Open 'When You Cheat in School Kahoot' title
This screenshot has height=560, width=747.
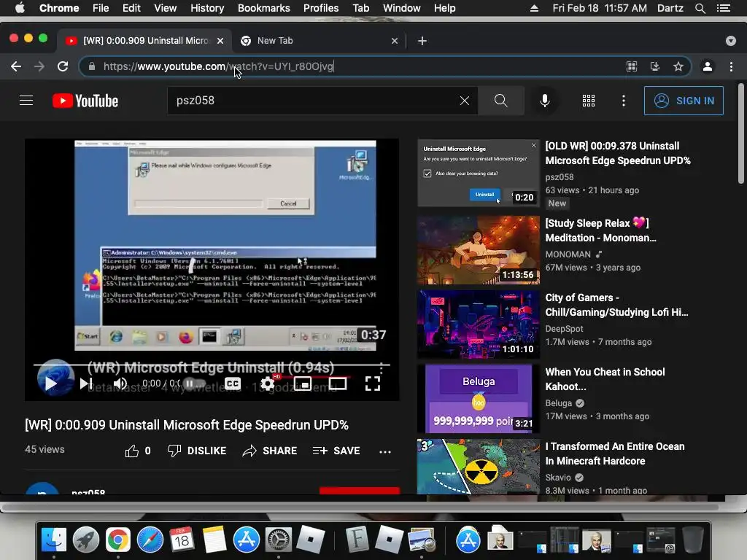coord(605,379)
